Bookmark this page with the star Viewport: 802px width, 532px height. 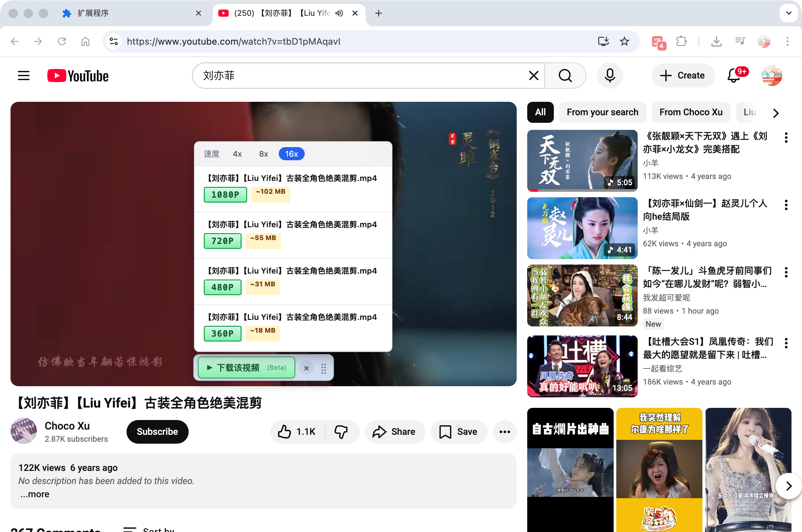(x=624, y=41)
